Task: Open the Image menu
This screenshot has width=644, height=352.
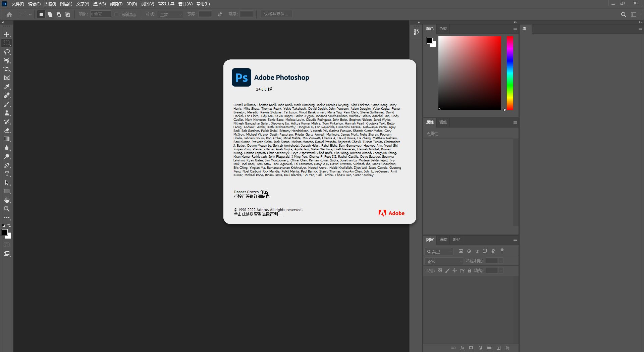Action: pyautogui.click(x=50, y=4)
